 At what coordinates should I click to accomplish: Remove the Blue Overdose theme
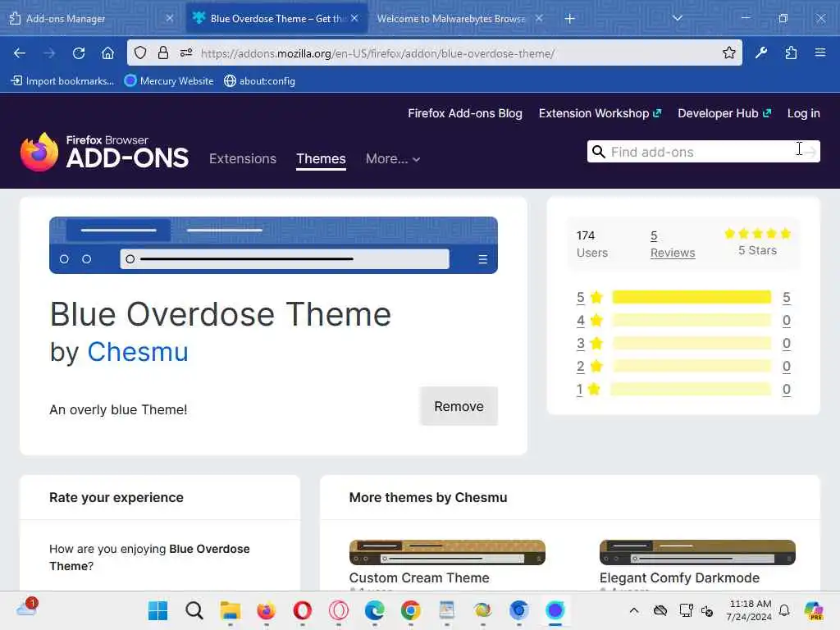459,406
